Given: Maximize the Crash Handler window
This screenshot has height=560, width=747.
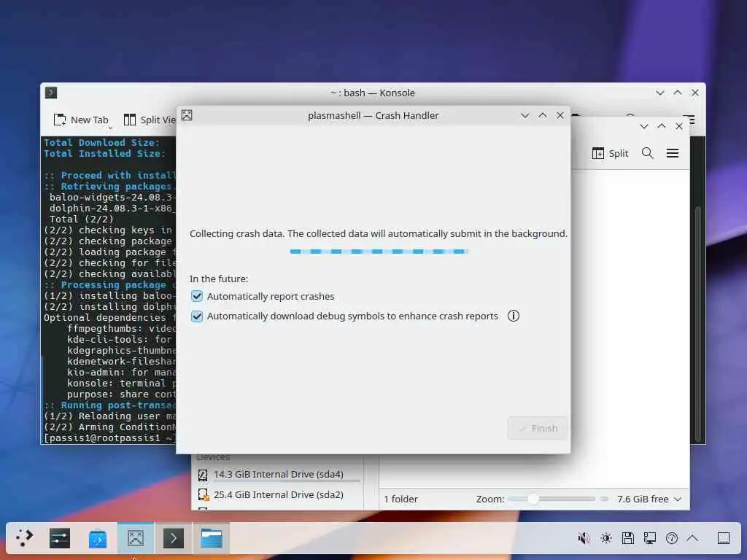Looking at the screenshot, I should (543, 115).
